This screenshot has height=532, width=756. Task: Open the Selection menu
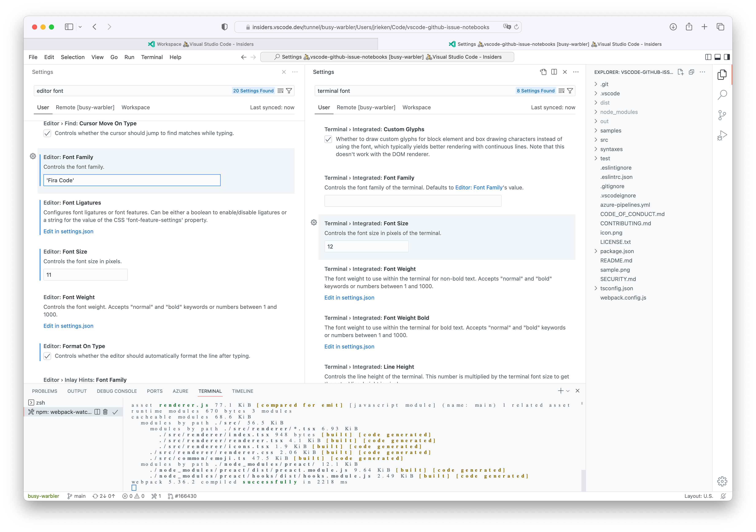click(72, 57)
